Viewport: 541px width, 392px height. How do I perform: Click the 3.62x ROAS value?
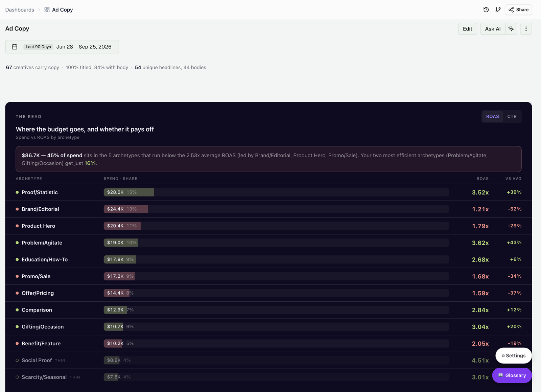coord(480,243)
